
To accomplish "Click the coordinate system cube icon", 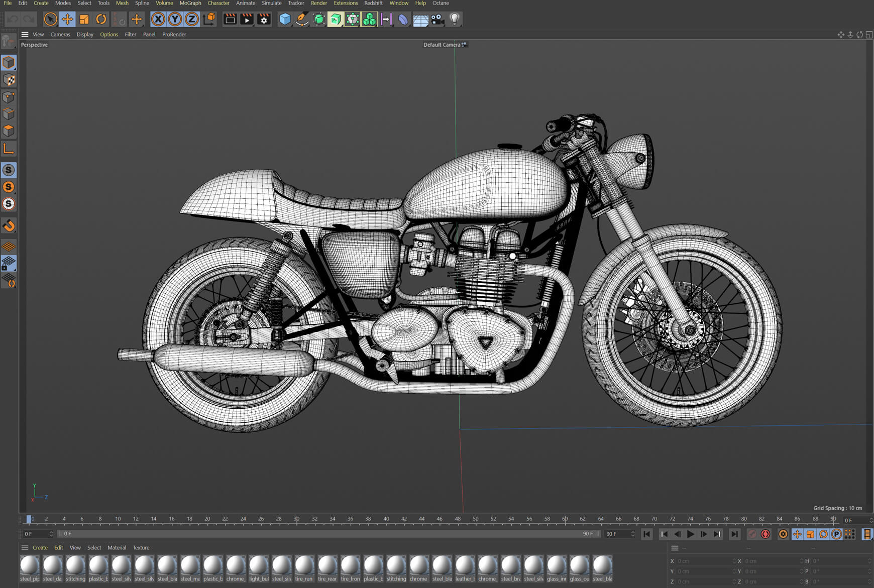I will tap(209, 19).
